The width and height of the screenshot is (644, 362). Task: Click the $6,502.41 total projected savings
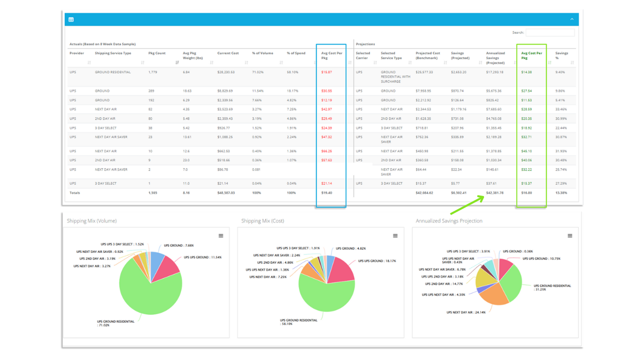coord(458,193)
